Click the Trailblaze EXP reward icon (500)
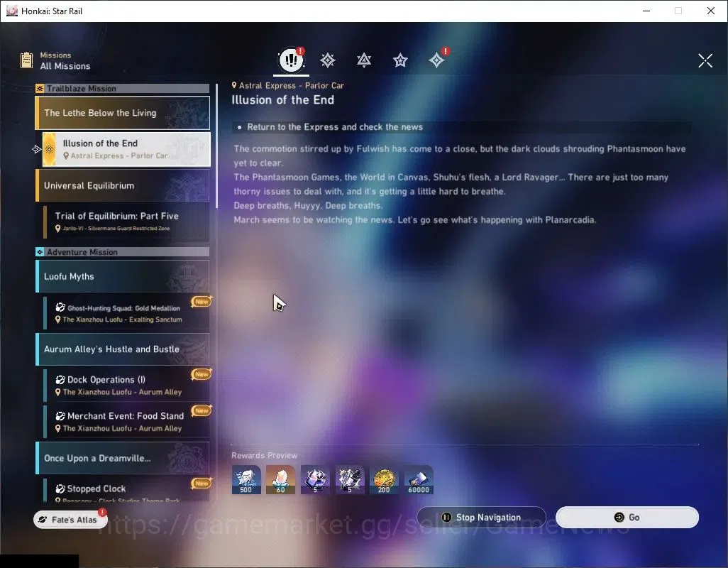Screen dimensions: 728x568 pyautogui.click(x=246, y=480)
